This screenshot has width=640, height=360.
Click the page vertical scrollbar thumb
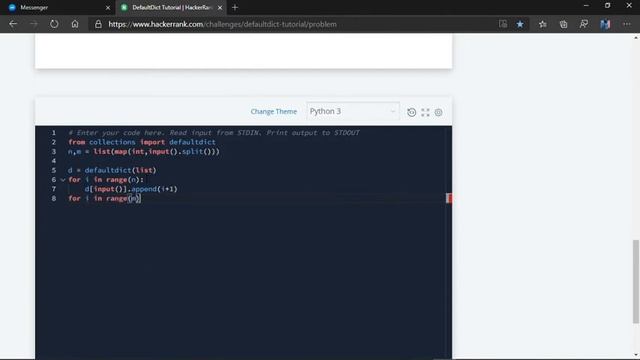[x=636, y=282]
